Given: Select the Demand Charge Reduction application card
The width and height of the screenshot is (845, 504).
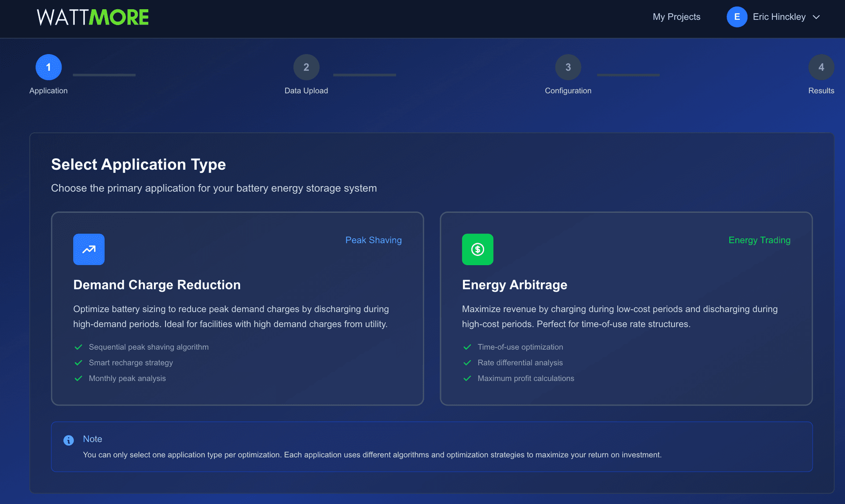Looking at the screenshot, I should pyautogui.click(x=238, y=308).
